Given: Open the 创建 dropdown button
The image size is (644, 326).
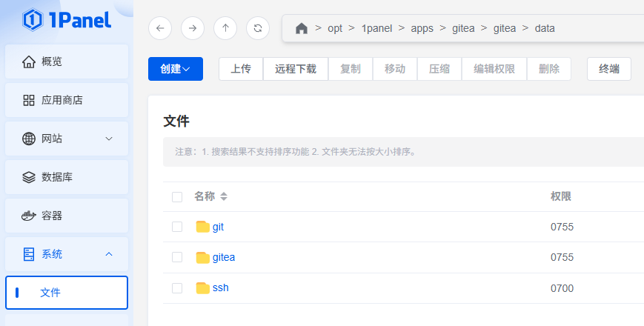Looking at the screenshot, I should click(176, 69).
